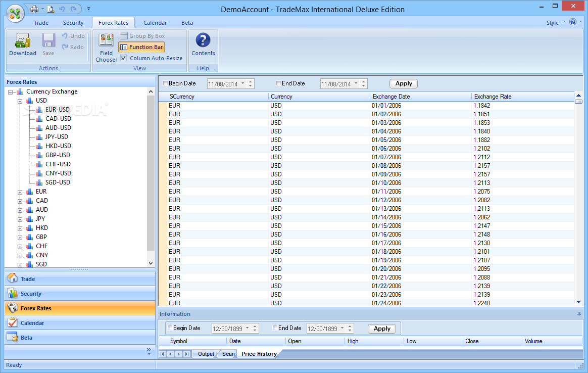
Task: Collapse the Currency Exchange tree node
Action: coord(10,92)
